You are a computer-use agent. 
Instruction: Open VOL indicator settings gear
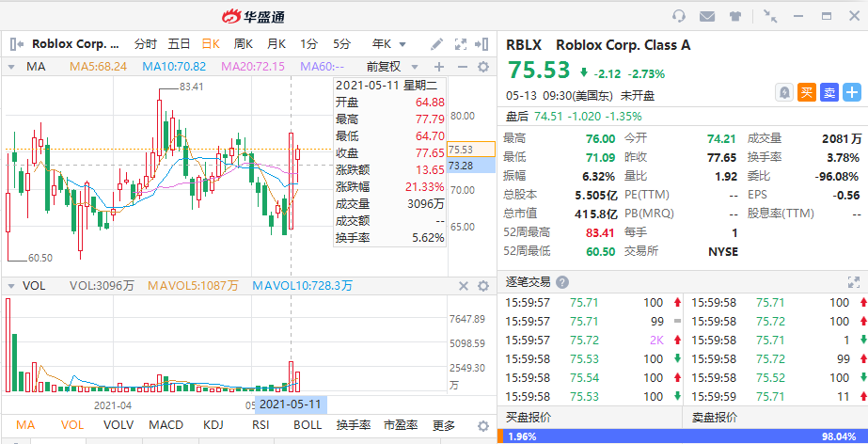coord(483,286)
